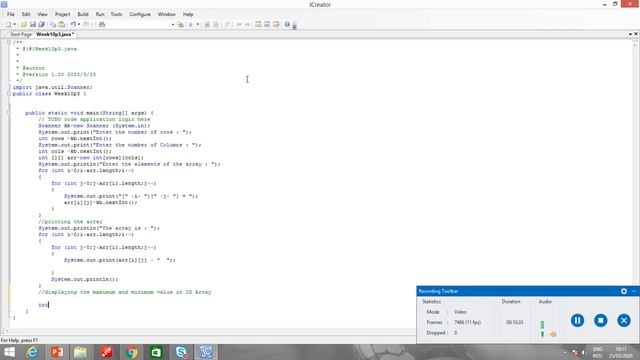The image size is (640, 360).
Task: Click the system tray volume icon
Action: pos(583,352)
